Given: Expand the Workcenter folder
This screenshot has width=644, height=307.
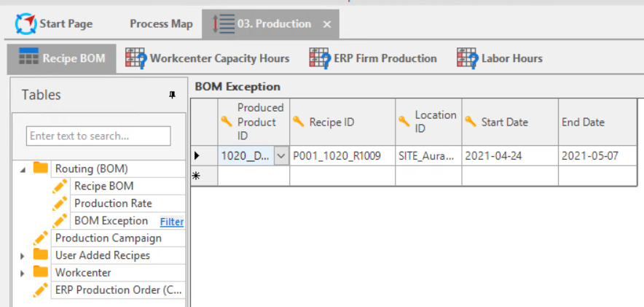Looking at the screenshot, I should pos(23,273).
